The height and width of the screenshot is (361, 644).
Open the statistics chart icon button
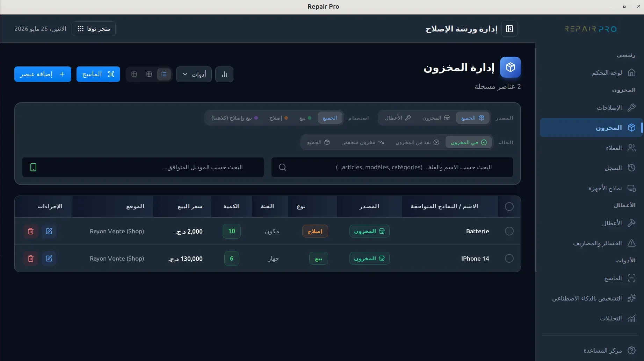pos(224,74)
